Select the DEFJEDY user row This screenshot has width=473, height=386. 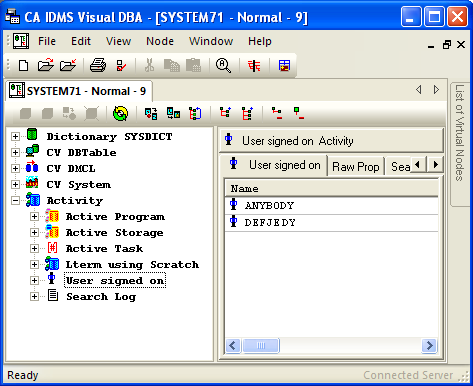click(332, 223)
